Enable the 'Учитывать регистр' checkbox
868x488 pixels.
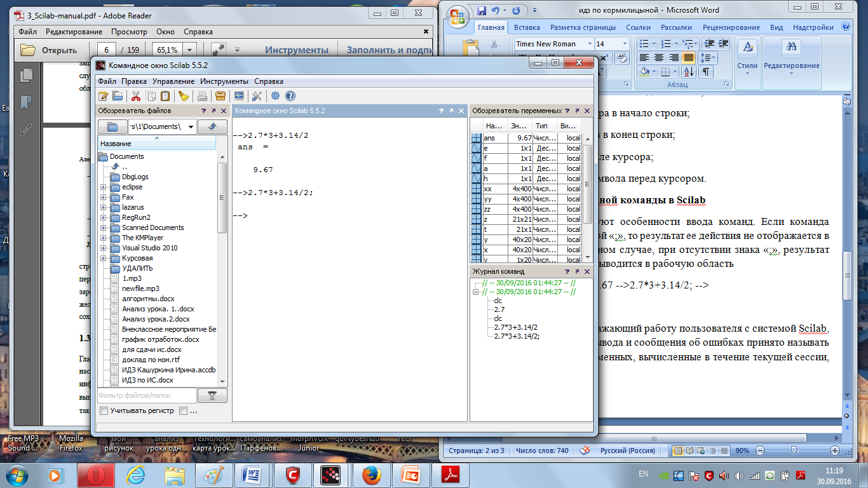(104, 411)
